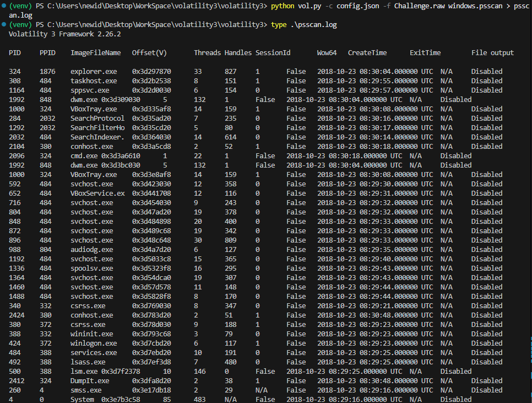The height and width of the screenshot is (403, 532).
Task: Click the command decoration dot beside the vol.py command
Action: click(x=4, y=6)
